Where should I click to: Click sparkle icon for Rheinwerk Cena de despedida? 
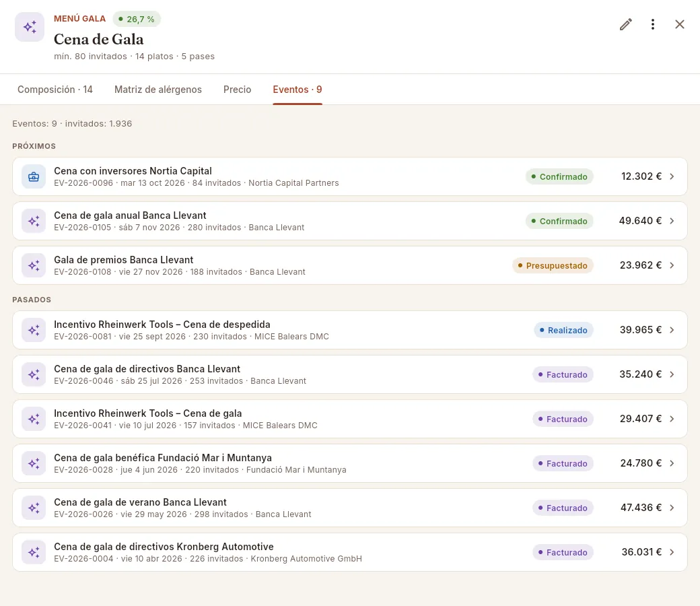(x=34, y=330)
